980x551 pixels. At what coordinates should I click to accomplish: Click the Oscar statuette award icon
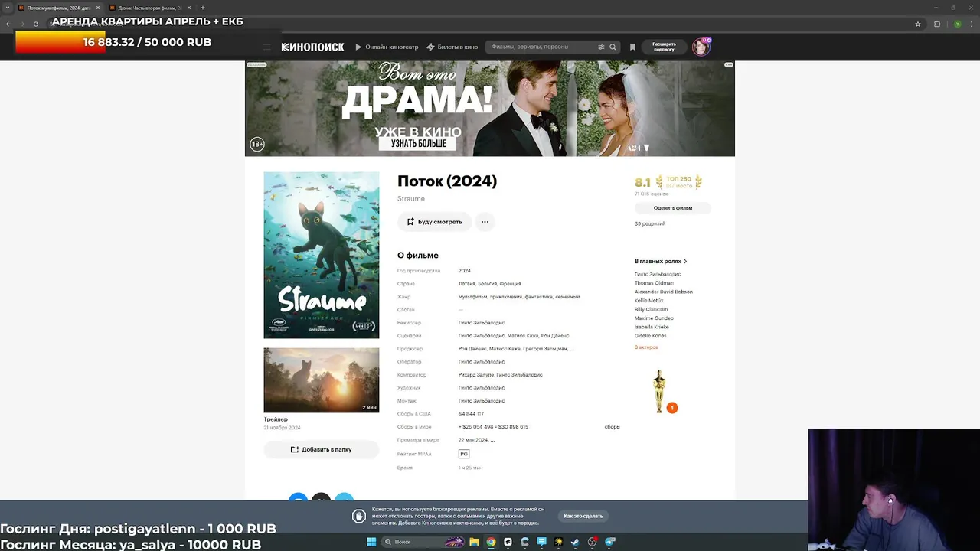point(659,391)
